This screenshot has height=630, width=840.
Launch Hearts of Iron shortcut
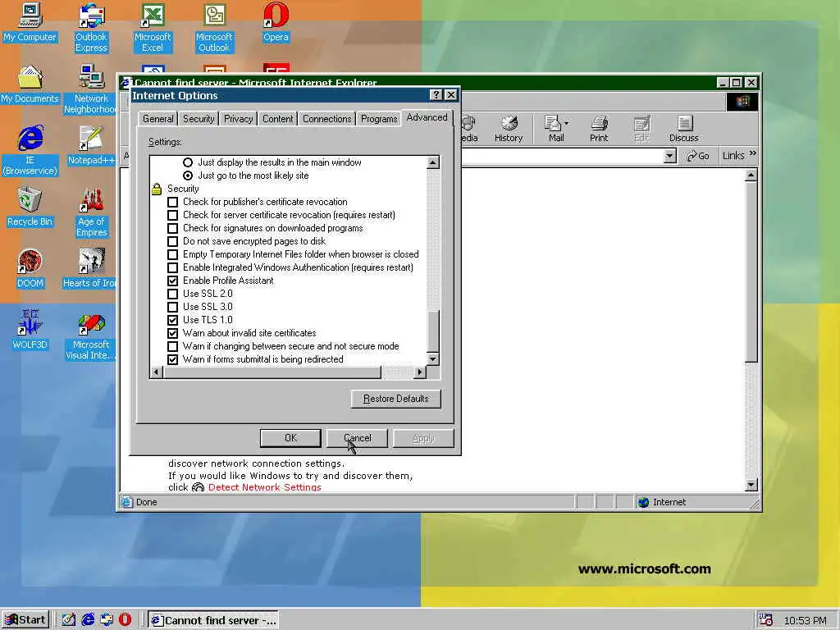[90, 269]
